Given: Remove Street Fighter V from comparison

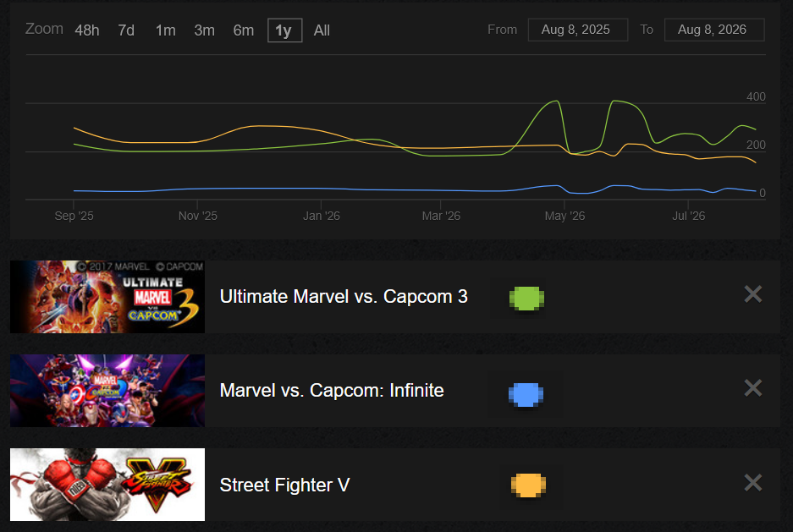Looking at the screenshot, I should tap(752, 482).
